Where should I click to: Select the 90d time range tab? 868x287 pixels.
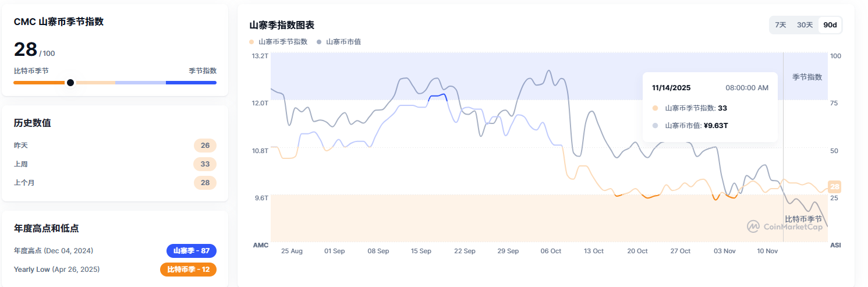click(x=830, y=25)
